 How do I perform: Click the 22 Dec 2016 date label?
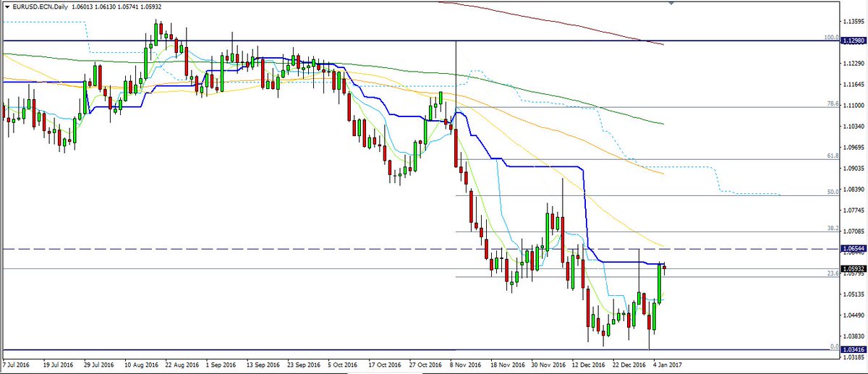pos(629,366)
